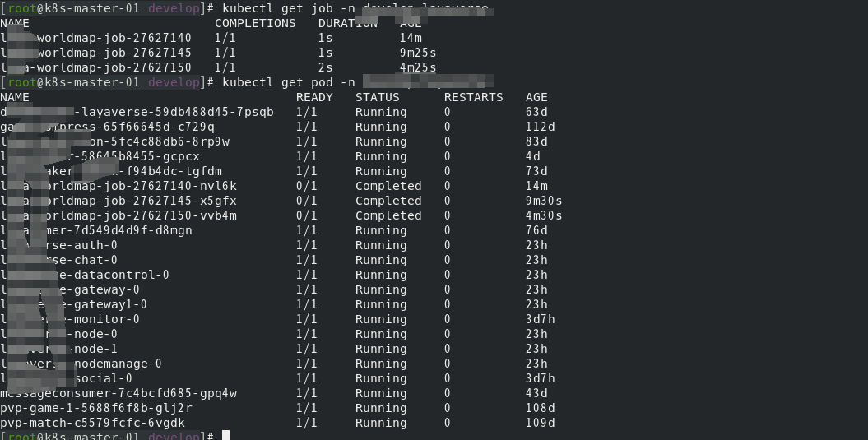Screen dimensions: 868x440
Task: Click the 108d age value
Action: [x=541, y=408]
